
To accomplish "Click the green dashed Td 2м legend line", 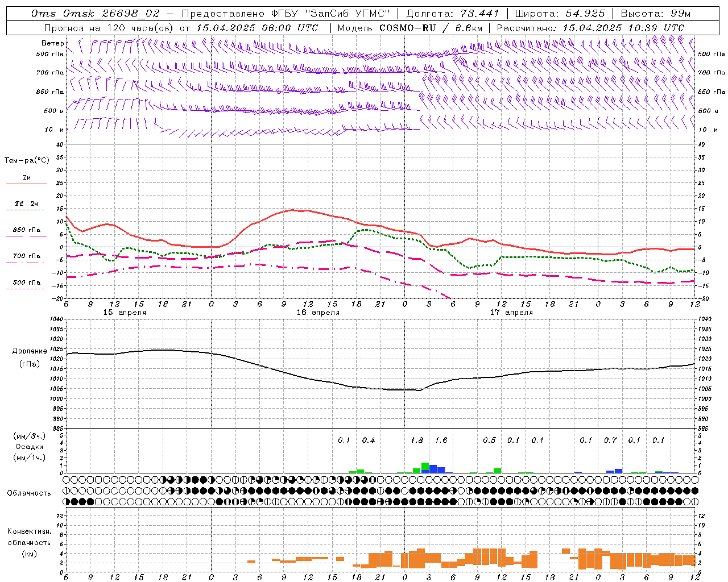I will coord(25,210).
